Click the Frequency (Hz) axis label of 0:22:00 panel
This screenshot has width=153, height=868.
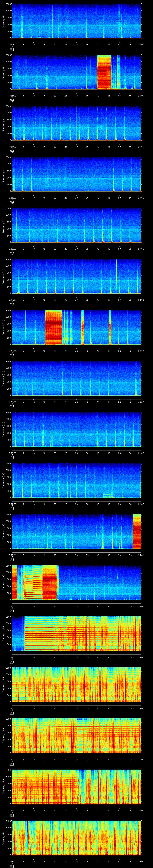click(3, 21)
